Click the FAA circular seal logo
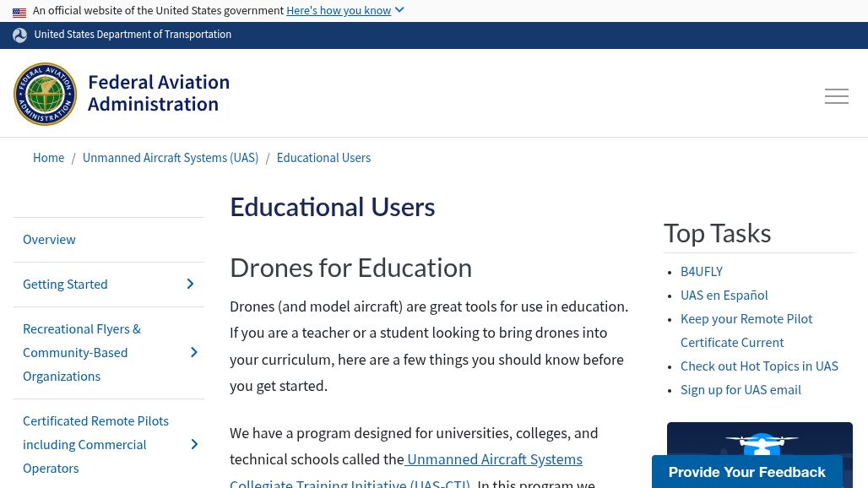 tap(46, 95)
